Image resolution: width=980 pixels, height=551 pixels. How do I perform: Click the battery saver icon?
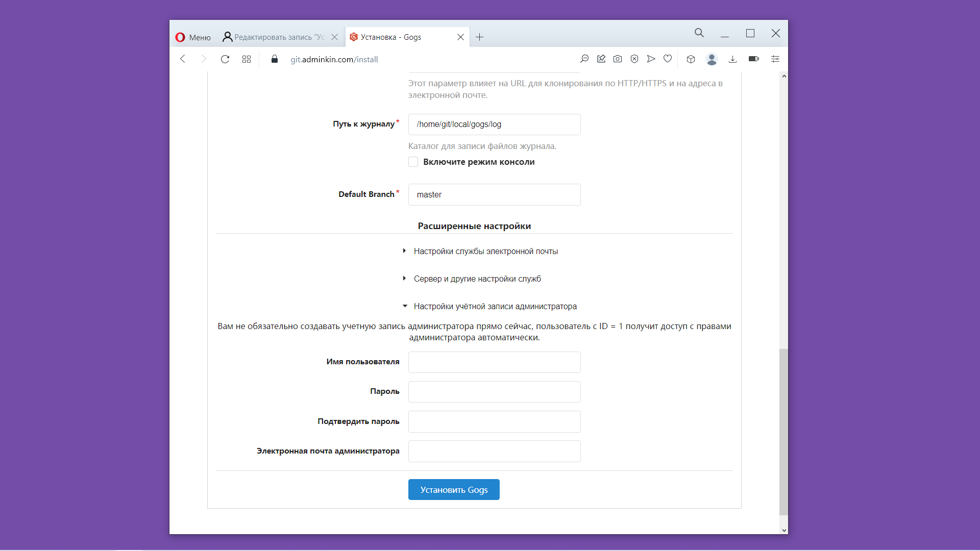pos(754,59)
